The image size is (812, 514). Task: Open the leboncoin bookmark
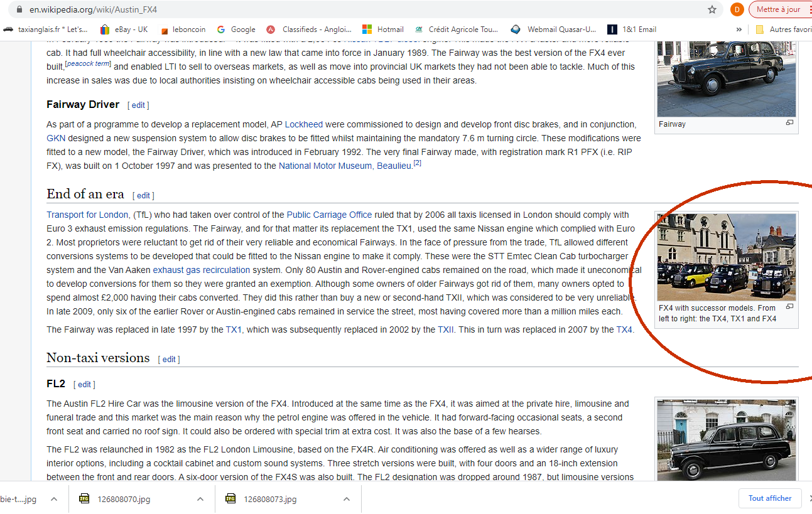tap(182, 29)
